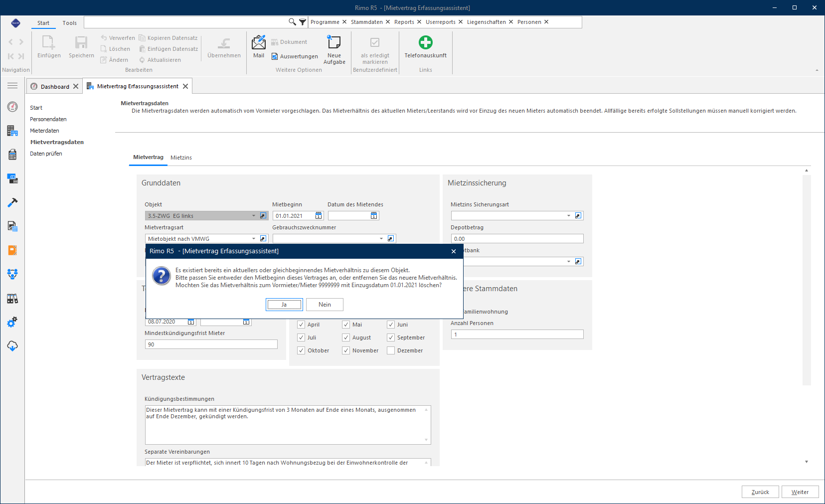Open Auswertungen reports in ribbon

tap(295, 56)
